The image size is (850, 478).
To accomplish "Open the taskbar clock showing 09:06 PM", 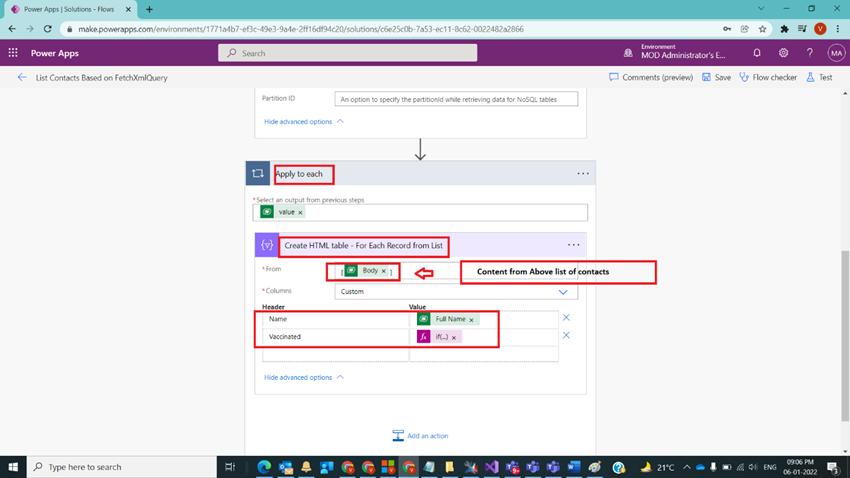I will click(x=800, y=467).
